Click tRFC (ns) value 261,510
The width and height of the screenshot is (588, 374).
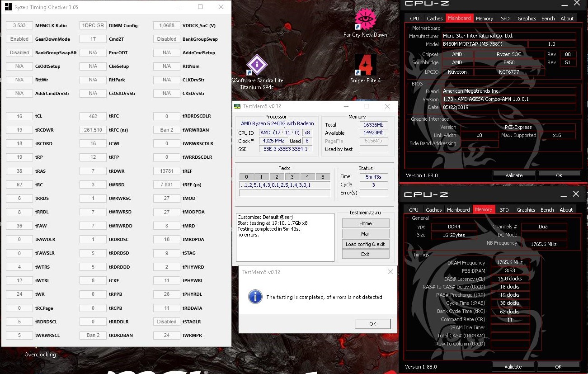click(x=93, y=130)
